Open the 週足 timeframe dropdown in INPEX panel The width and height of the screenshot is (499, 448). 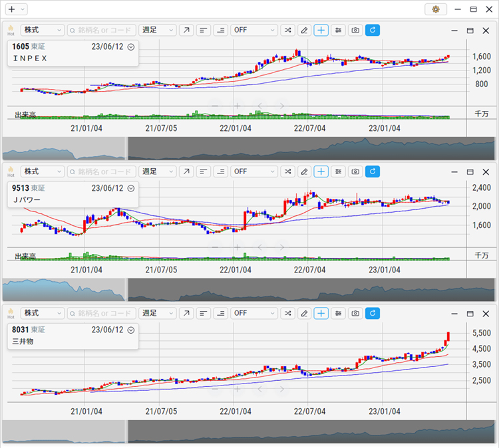(x=158, y=31)
